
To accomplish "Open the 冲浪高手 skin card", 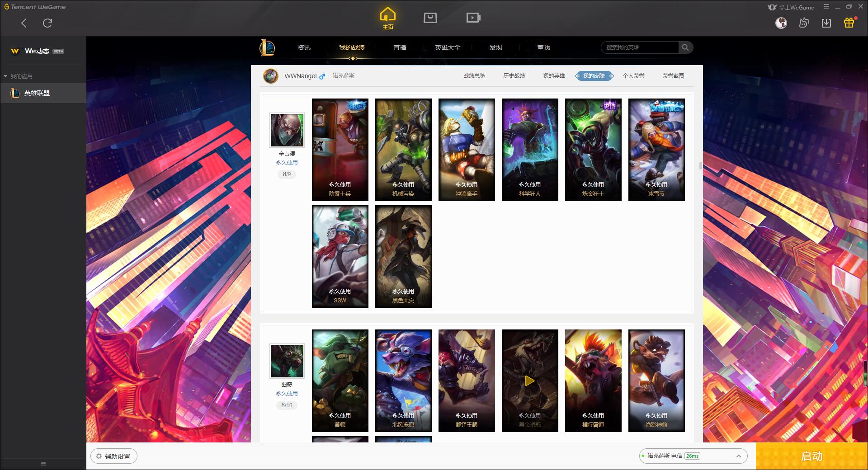I will point(467,150).
